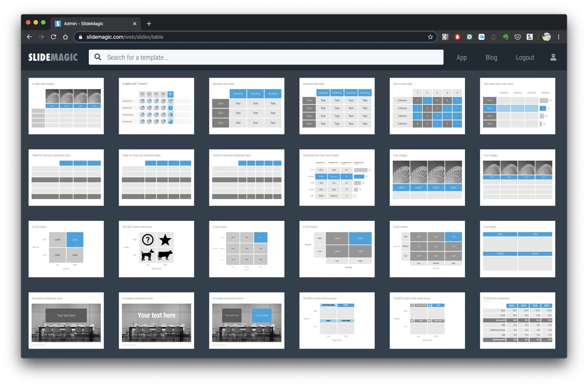Click the search magnifier icon

click(98, 57)
